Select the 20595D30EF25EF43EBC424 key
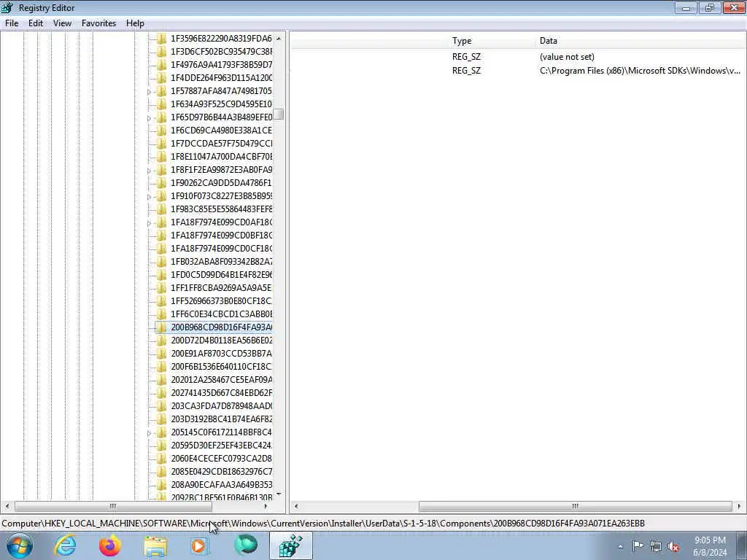Image resolution: width=747 pixels, height=560 pixels. (x=222, y=446)
